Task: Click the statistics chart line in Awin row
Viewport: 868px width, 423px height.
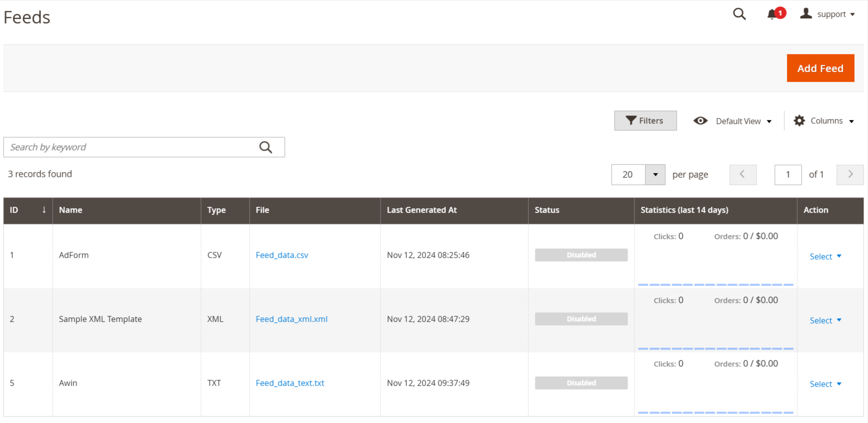Action: (716, 413)
